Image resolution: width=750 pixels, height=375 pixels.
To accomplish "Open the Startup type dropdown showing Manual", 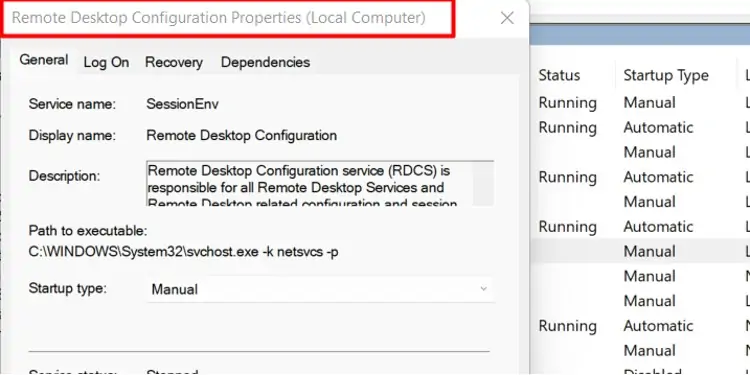I will (320, 289).
